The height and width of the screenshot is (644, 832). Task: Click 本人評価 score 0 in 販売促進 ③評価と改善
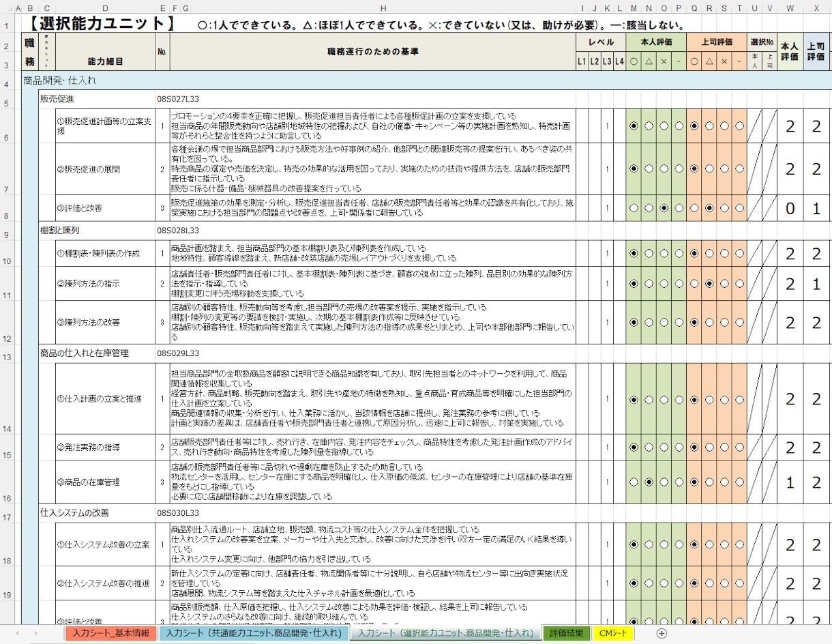click(x=790, y=208)
